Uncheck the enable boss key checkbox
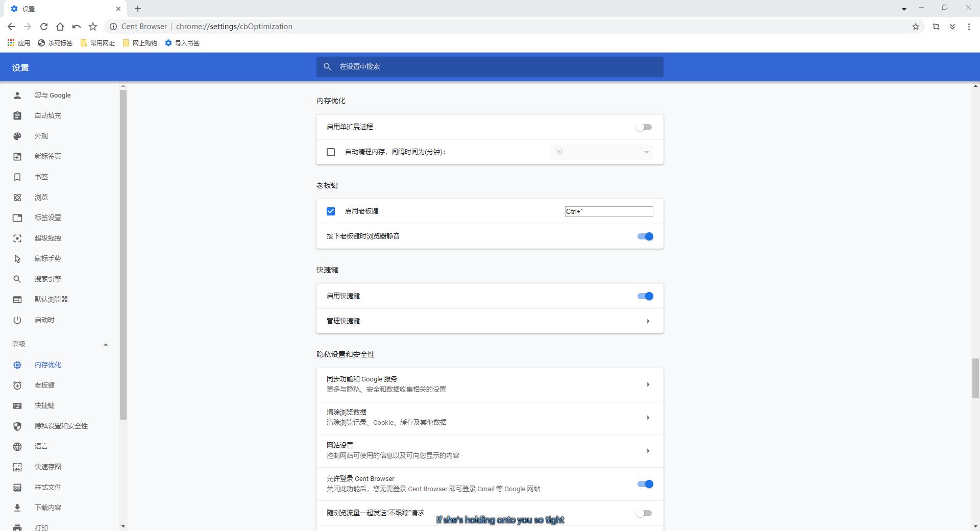980x531 pixels. [x=331, y=211]
